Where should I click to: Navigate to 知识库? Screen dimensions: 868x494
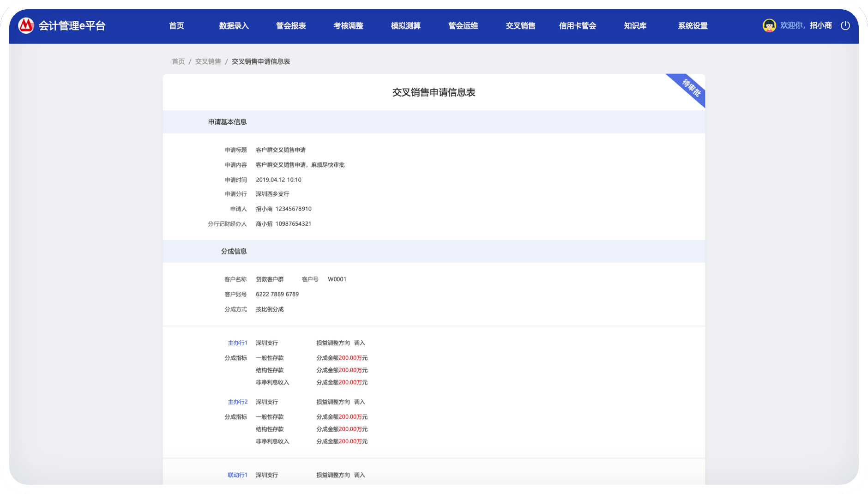[x=635, y=26]
